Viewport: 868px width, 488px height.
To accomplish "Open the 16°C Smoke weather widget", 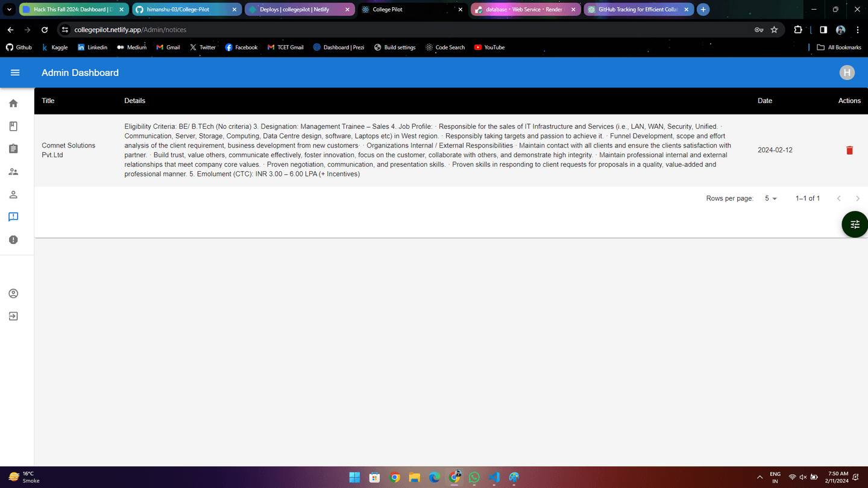I will tap(24, 477).
